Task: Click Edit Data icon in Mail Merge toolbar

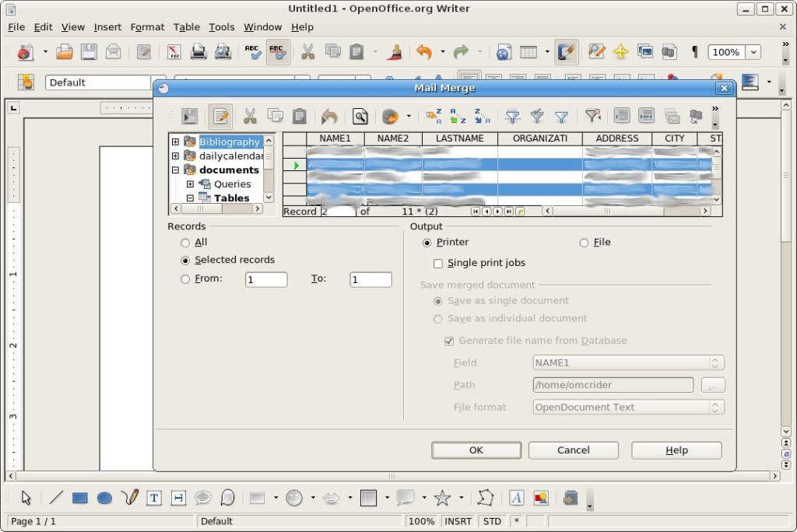Action: tap(220, 117)
